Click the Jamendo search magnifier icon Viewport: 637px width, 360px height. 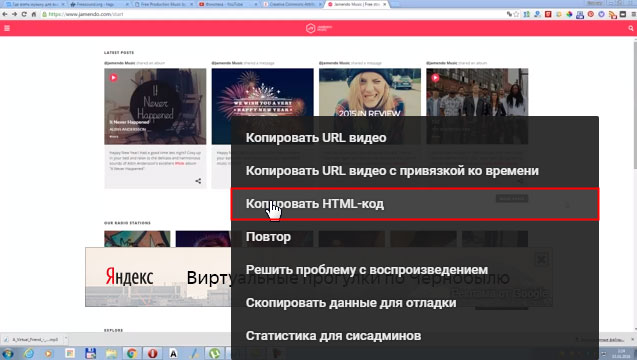click(630, 28)
